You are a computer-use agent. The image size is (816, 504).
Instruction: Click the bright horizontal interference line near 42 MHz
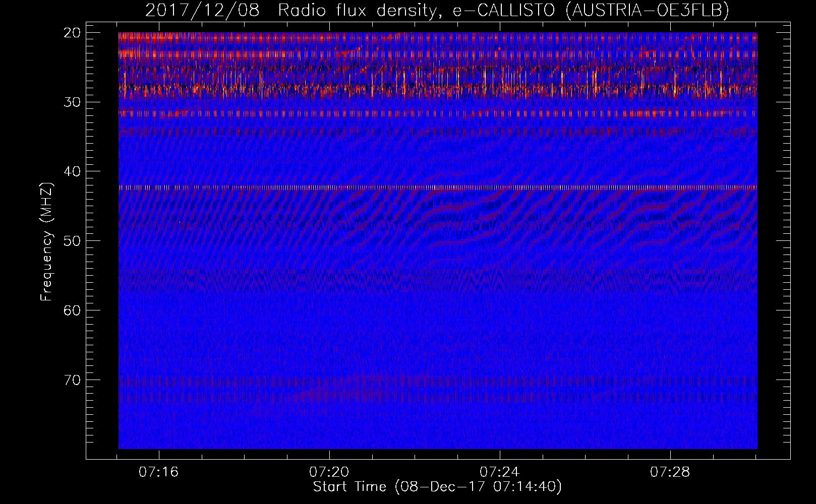[x=438, y=187]
